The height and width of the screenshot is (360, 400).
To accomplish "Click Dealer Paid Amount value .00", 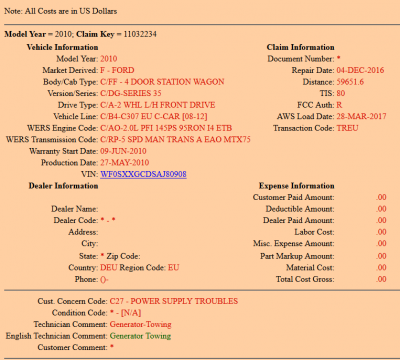I will click(381, 220).
